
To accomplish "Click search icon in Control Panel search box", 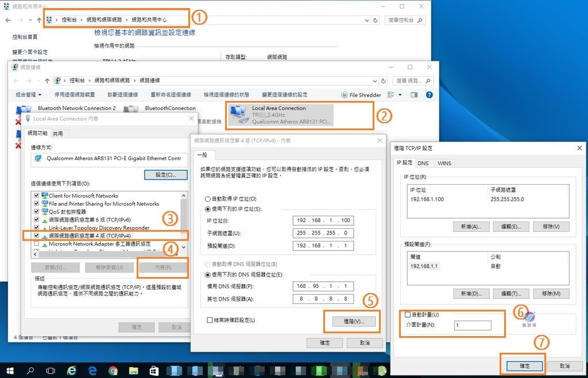I will pos(420,20).
